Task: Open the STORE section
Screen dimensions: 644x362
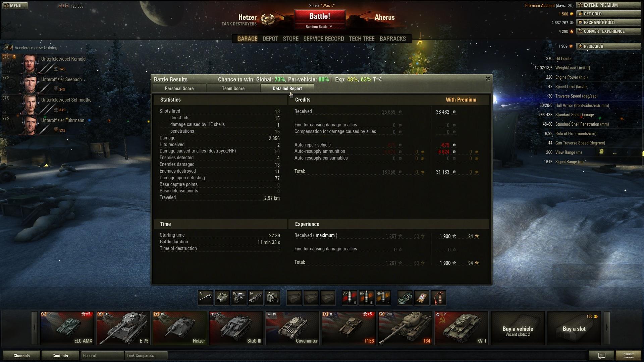Action: (x=291, y=39)
